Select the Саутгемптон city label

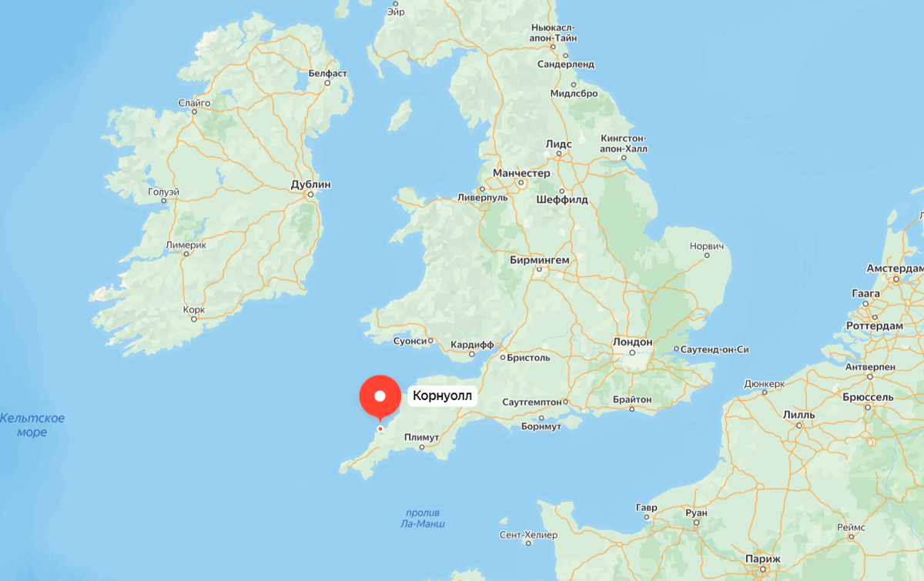(x=531, y=402)
